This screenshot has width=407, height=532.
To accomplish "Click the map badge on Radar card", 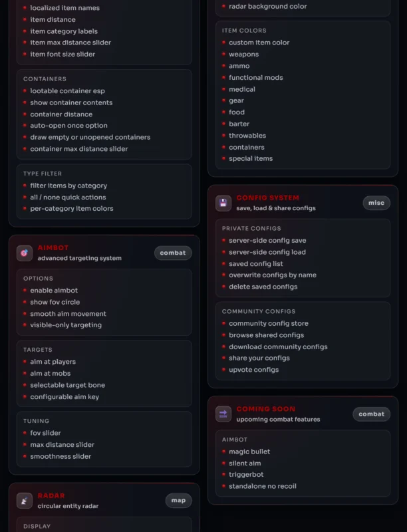I will click(x=178, y=501).
